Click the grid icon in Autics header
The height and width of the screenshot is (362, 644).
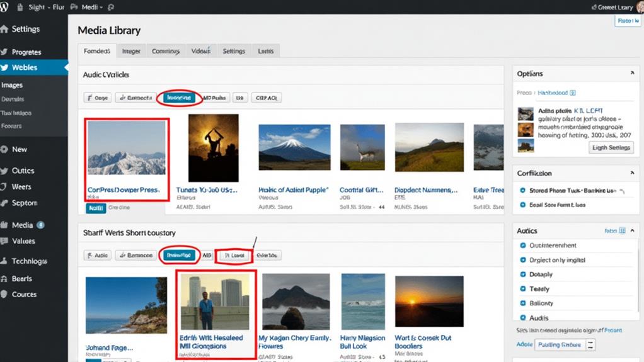pos(622,230)
